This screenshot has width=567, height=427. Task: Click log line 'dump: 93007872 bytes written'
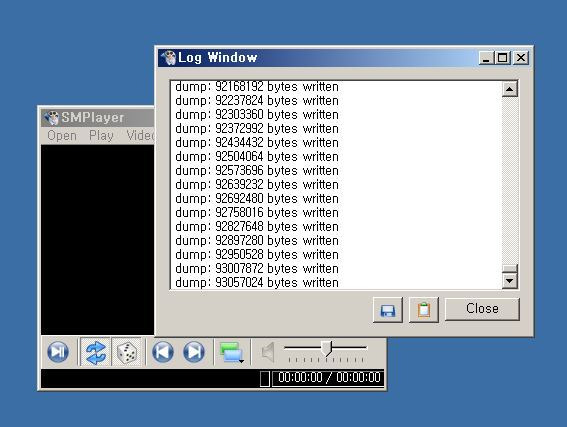257,269
